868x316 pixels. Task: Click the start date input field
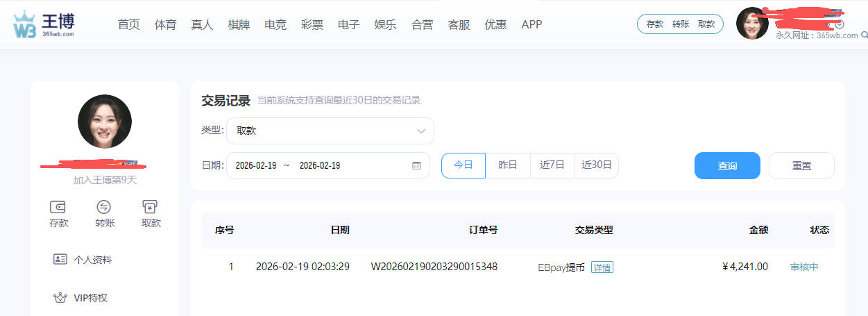point(256,166)
